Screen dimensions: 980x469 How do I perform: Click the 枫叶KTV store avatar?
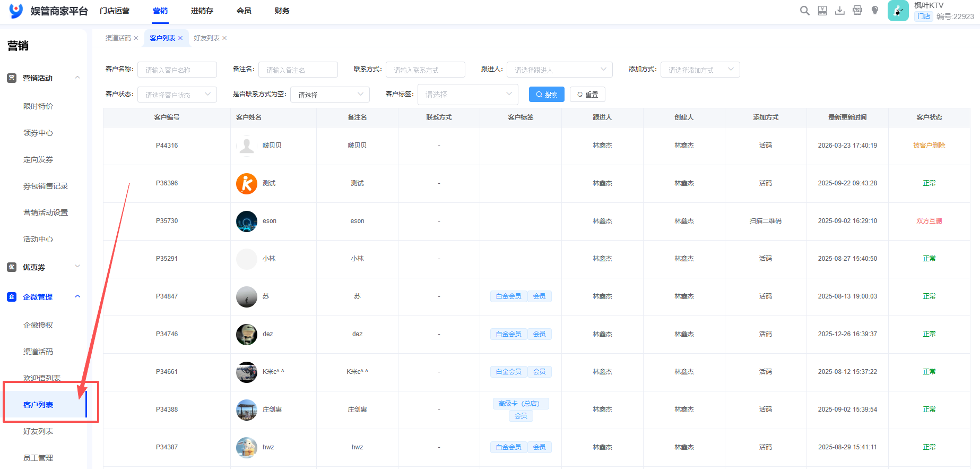[898, 11]
